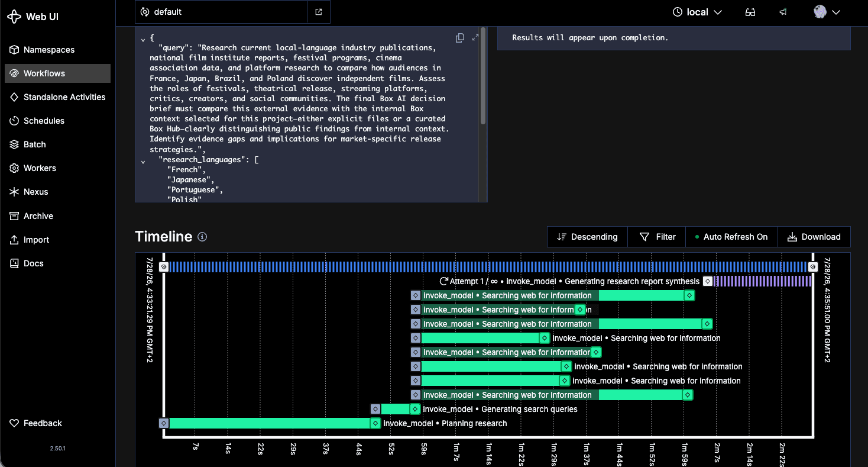Click the input JSON panel scrollbar
The image size is (868, 467).
pos(483,75)
